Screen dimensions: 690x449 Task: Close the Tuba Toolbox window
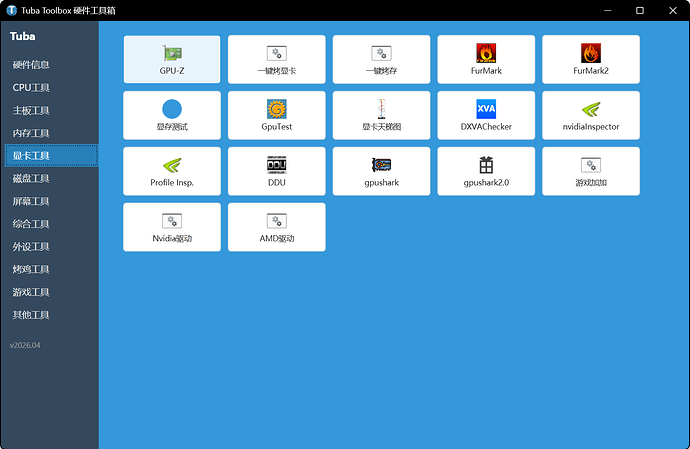click(x=673, y=10)
